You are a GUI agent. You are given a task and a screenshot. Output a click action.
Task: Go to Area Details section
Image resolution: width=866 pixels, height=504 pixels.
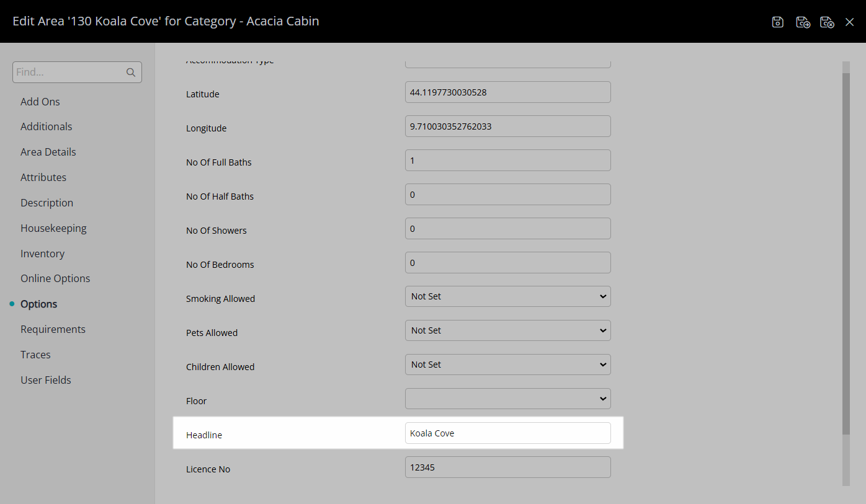point(48,152)
